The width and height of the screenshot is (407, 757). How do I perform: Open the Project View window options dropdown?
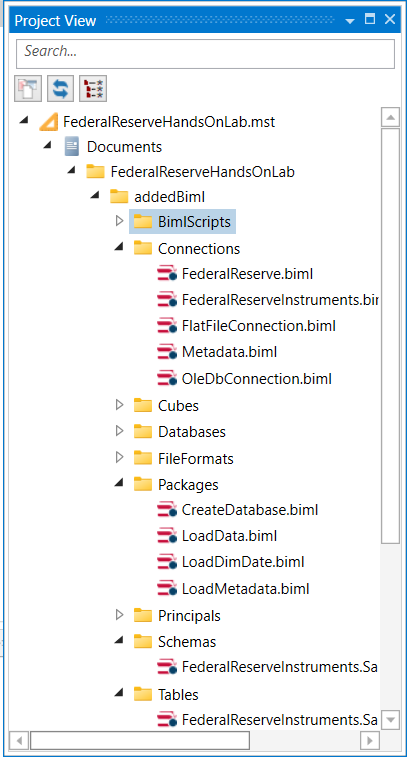[350, 21]
